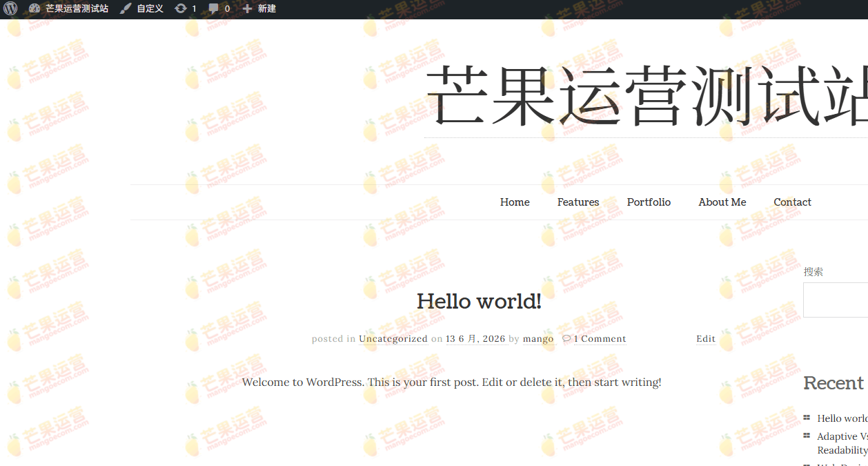Click the Welcome to WordPress paragraph text
This screenshot has height=466, width=868.
(451, 382)
